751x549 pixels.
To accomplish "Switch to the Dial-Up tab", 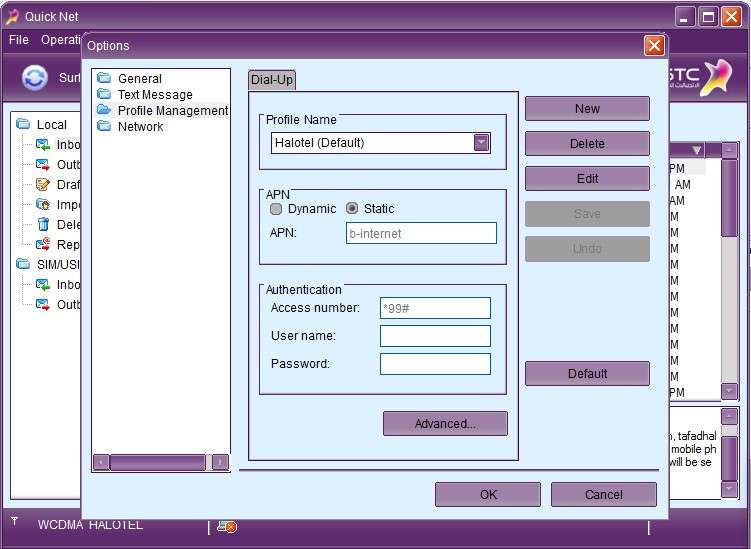I will [272, 80].
